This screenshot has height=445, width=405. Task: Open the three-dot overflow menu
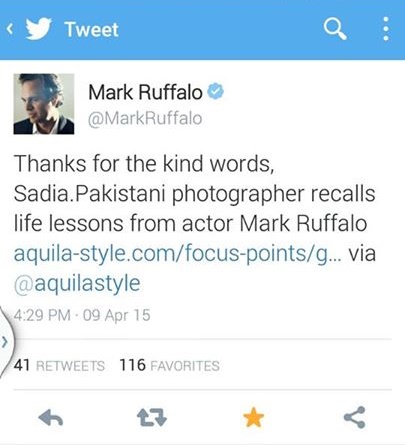coord(386,29)
